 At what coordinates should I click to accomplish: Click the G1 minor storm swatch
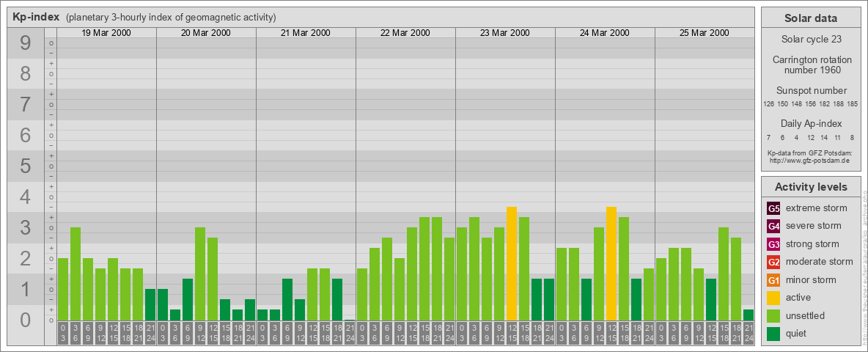click(774, 280)
